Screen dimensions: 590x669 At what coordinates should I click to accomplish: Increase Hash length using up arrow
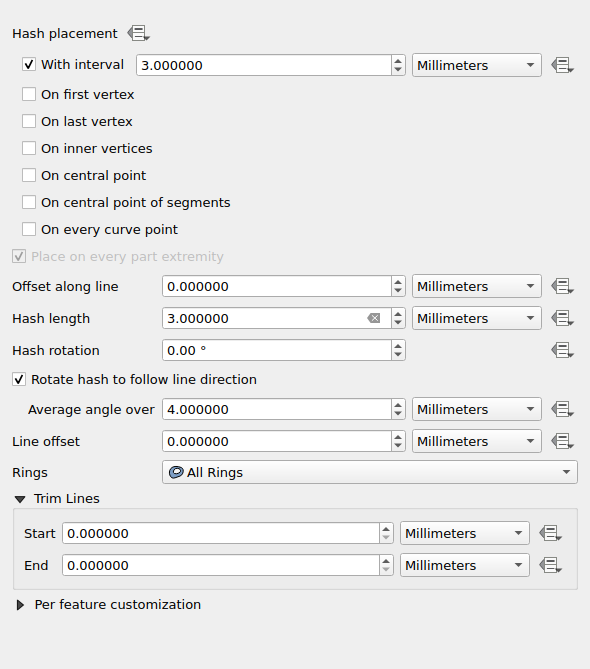[398, 314]
